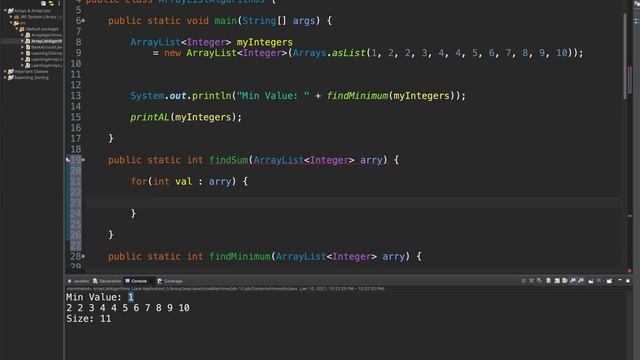This screenshot has width=640, height=360.
Task: Collapse the findSum method at line 19
Action: click(x=83, y=160)
